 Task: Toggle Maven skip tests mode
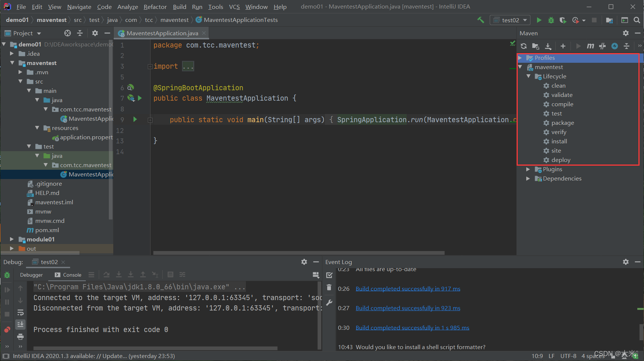615,46
